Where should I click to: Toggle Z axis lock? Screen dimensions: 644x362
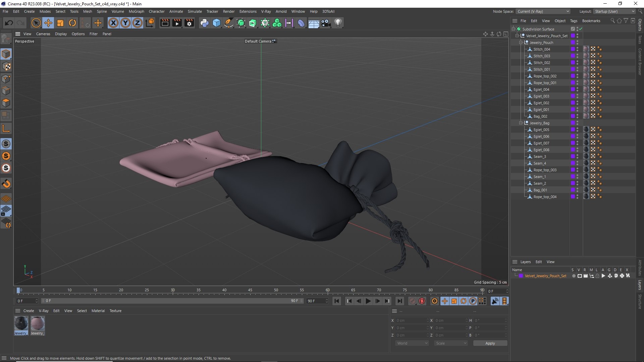(x=138, y=23)
